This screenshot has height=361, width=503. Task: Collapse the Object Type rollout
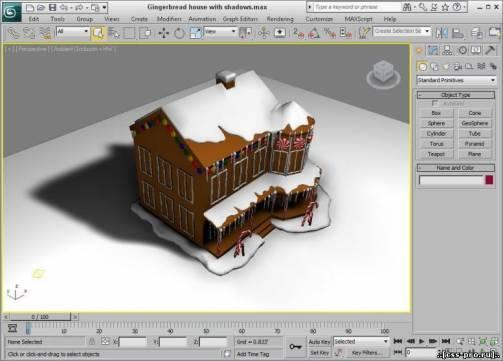[456, 95]
